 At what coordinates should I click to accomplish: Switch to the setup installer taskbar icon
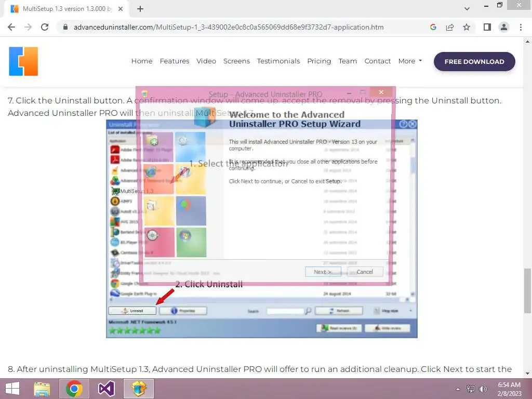coord(139,389)
